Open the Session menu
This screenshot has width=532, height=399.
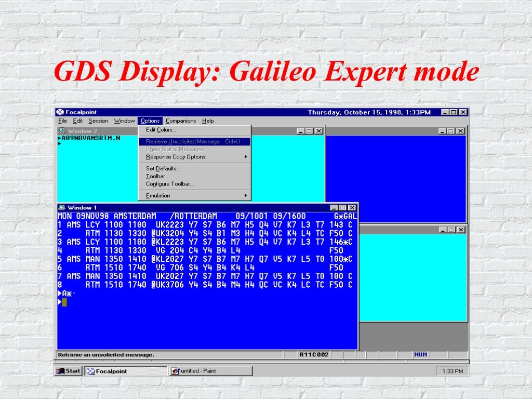(x=98, y=121)
